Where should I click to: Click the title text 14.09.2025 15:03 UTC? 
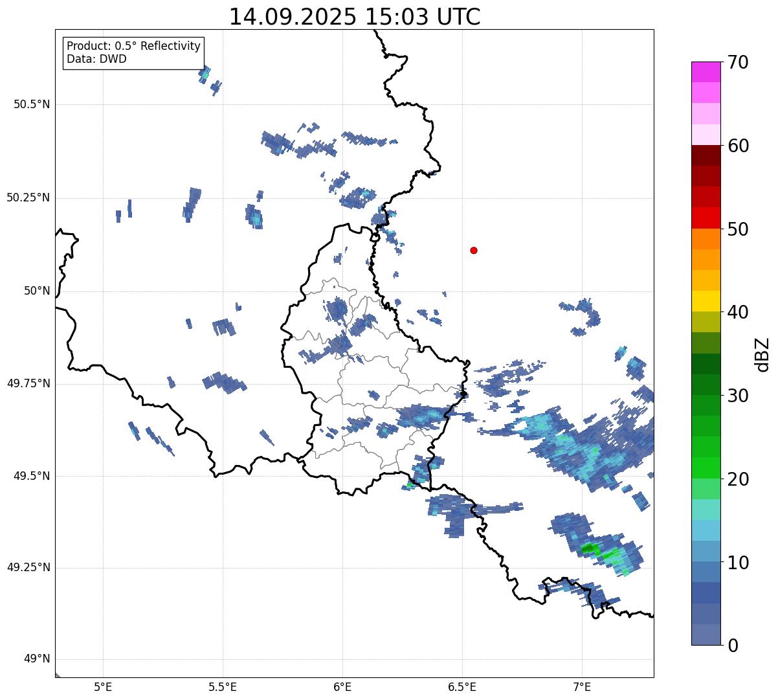(x=355, y=17)
